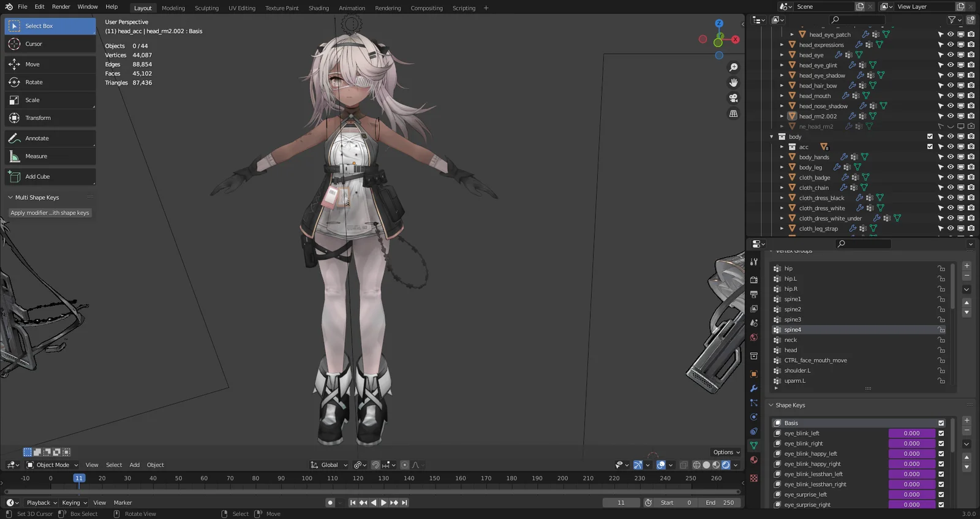Screen dimensions: 980x519
Task: Jump to timeline start frame
Action: pos(353,502)
